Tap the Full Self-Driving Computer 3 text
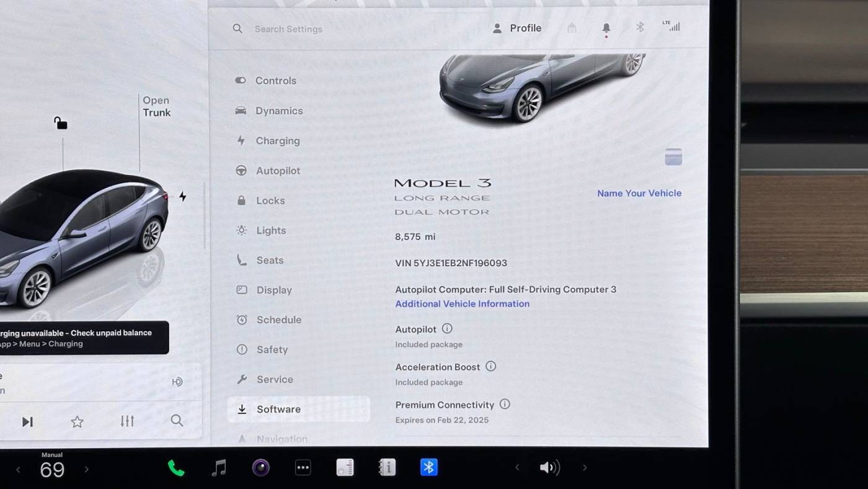The width and height of the screenshot is (868, 489). 553,289
